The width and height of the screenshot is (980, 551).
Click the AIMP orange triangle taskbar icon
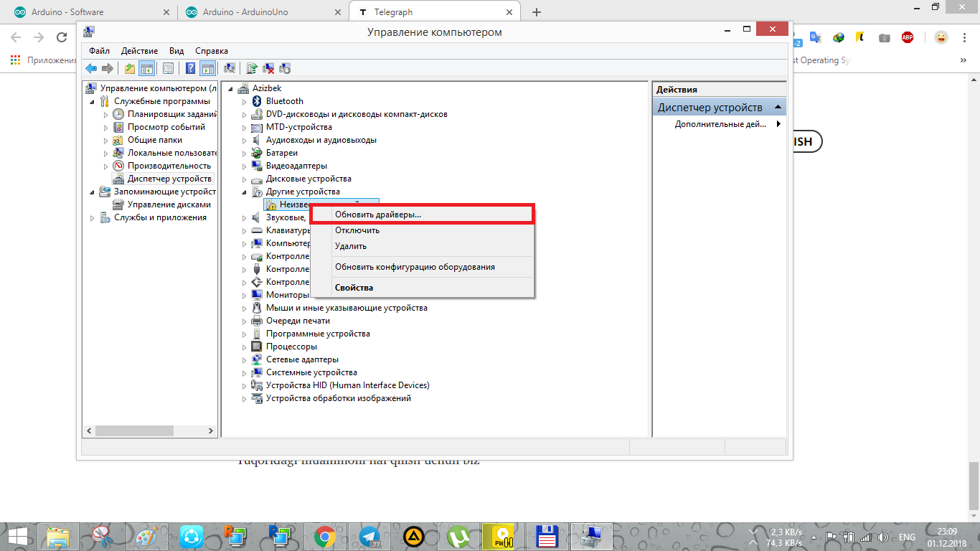413,536
